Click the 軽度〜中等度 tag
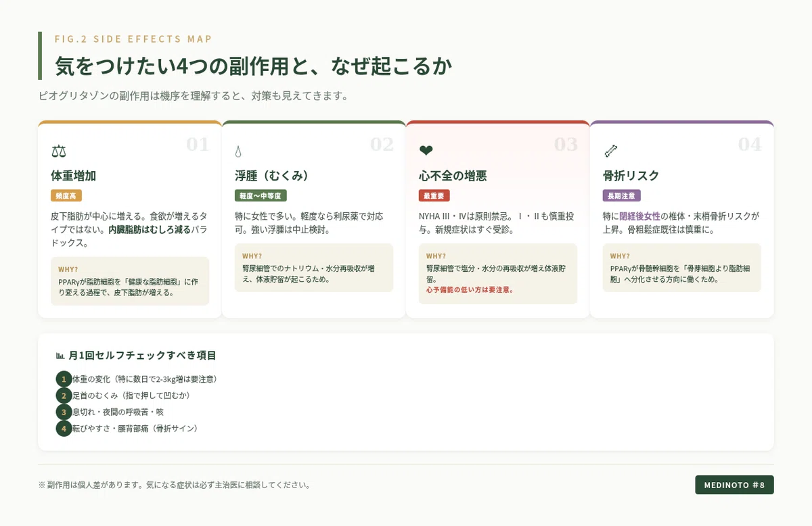 tap(261, 195)
